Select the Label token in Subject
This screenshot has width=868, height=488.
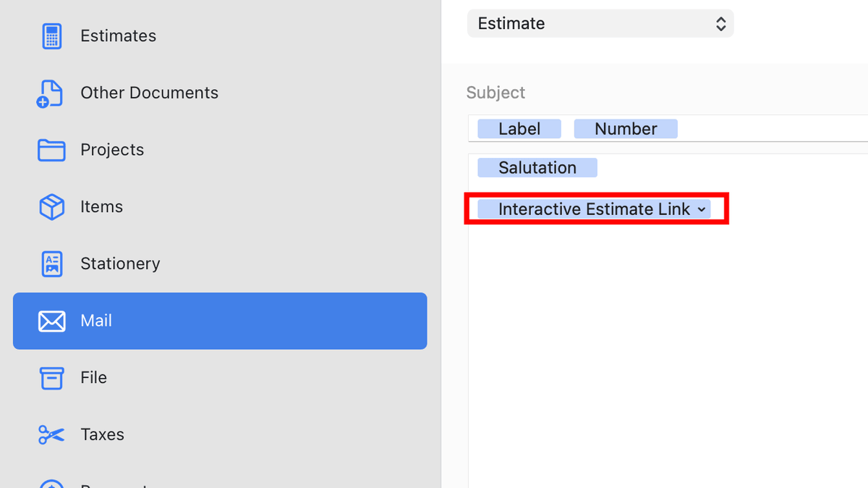coord(519,129)
